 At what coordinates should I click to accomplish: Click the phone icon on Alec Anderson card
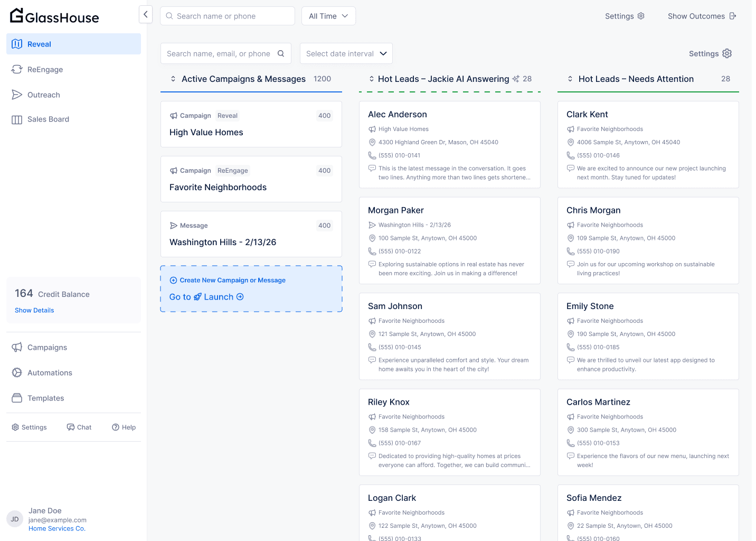click(x=372, y=155)
